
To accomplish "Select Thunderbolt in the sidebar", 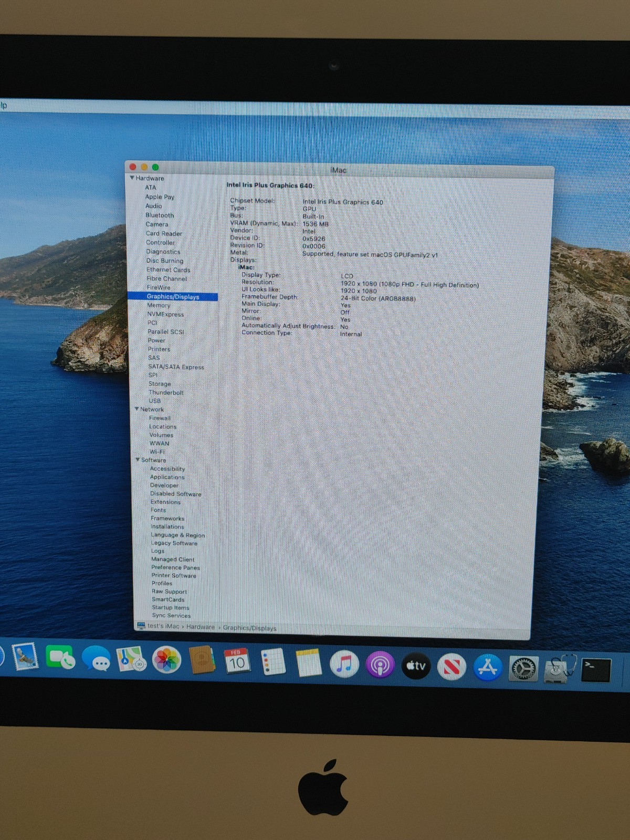I will click(166, 392).
